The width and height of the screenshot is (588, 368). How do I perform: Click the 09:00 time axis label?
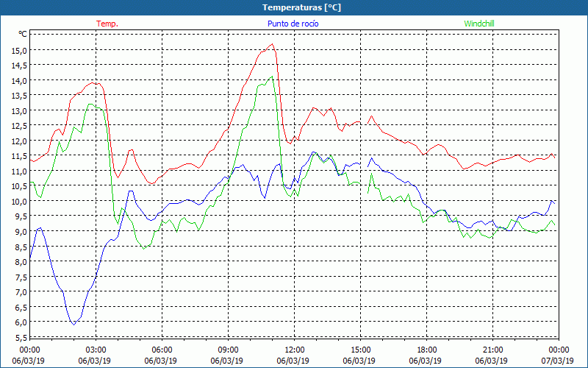227,350
